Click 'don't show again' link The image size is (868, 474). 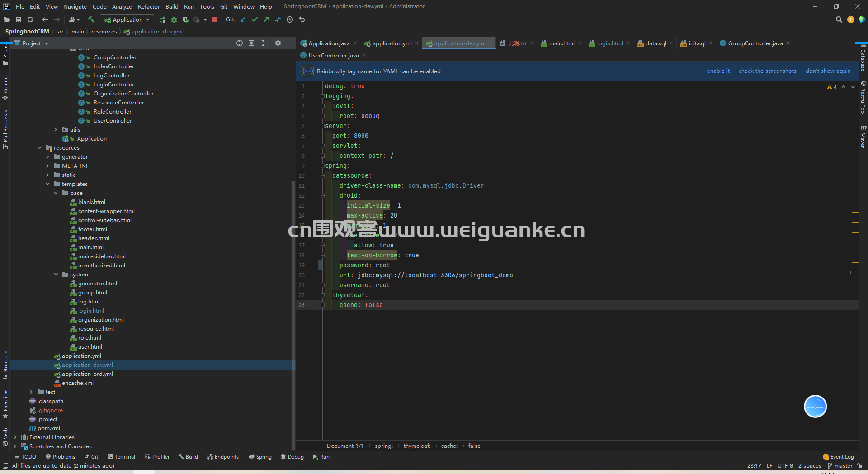coord(828,71)
